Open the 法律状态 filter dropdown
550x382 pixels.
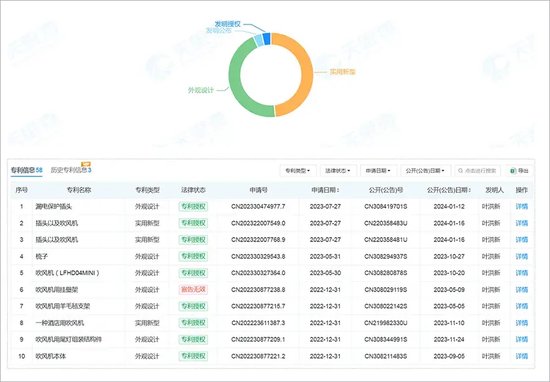tap(338, 171)
